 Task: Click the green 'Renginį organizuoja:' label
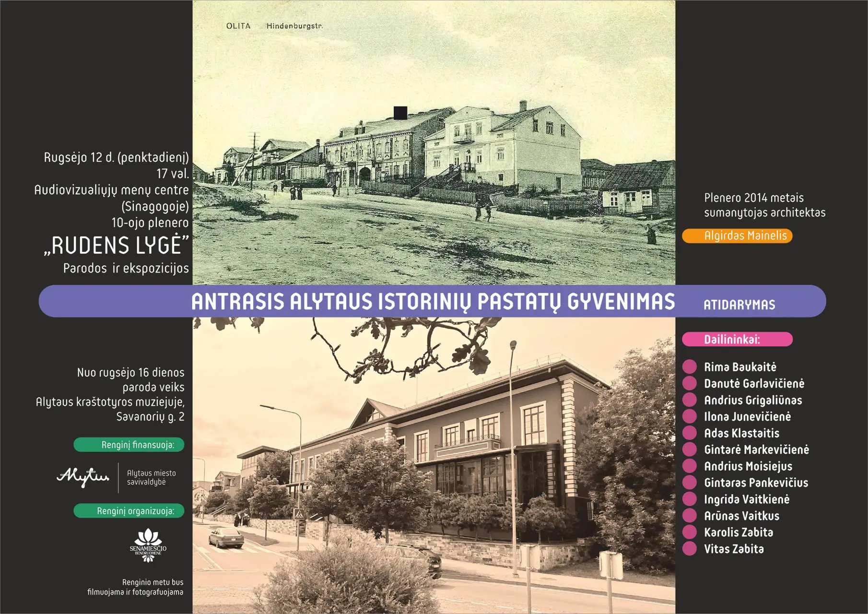coord(129,511)
